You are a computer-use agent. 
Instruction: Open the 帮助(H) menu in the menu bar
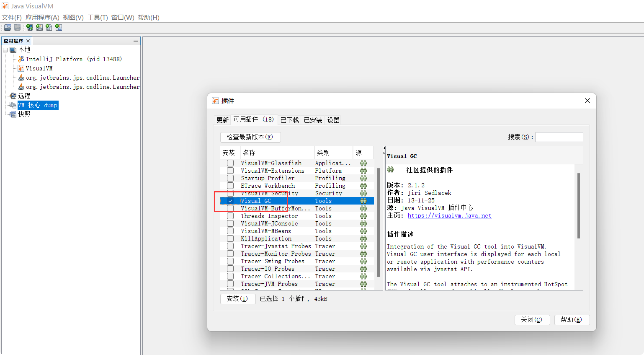point(149,18)
